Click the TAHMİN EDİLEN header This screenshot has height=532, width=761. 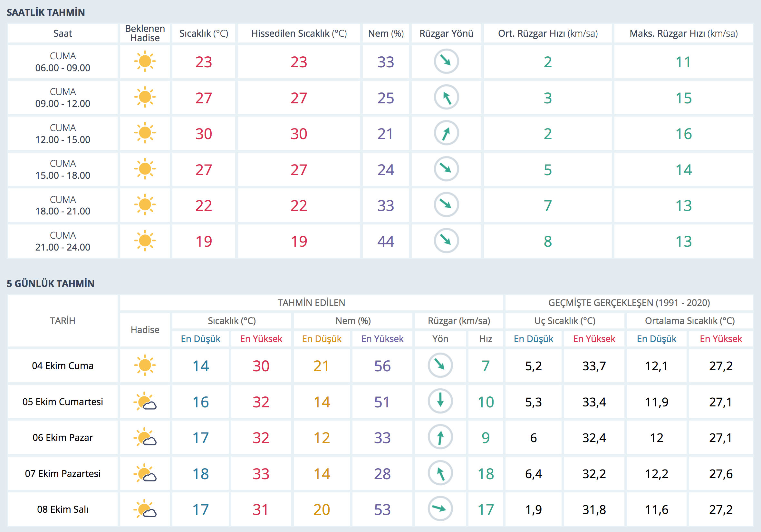pyautogui.click(x=311, y=302)
